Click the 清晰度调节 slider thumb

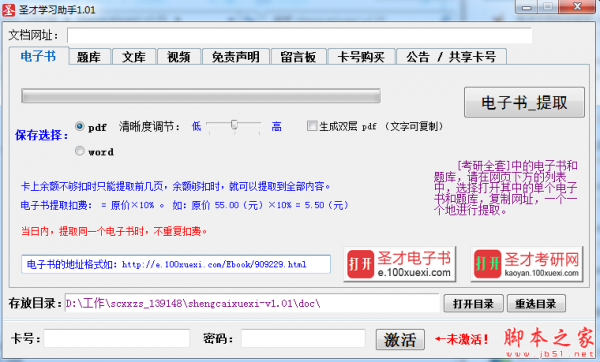tap(234, 125)
